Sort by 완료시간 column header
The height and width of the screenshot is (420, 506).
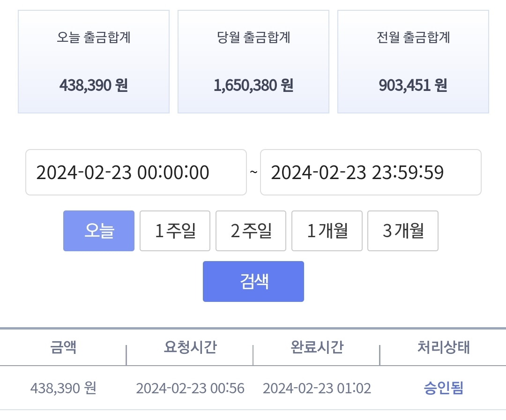(317, 347)
